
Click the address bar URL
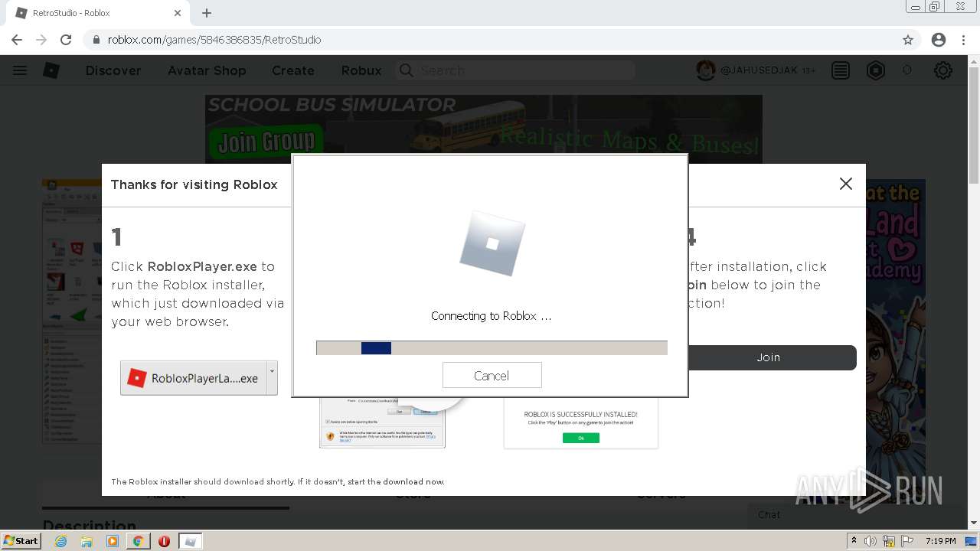pyautogui.click(x=214, y=40)
